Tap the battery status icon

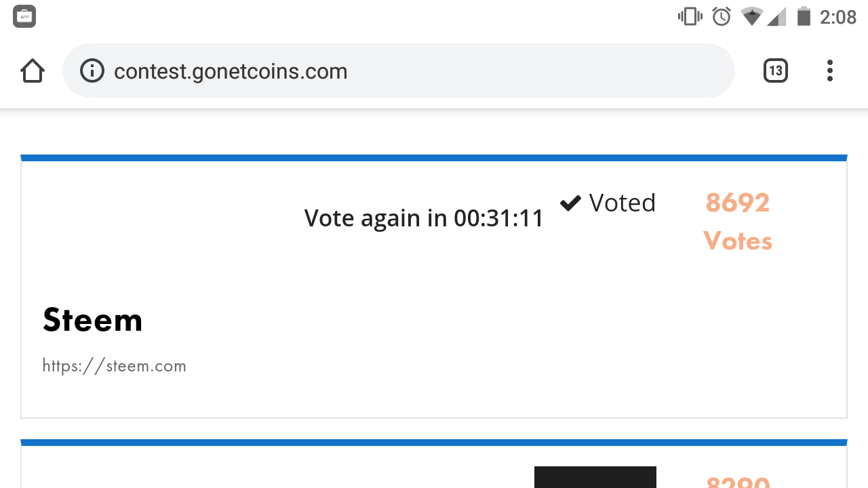click(804, 16)
